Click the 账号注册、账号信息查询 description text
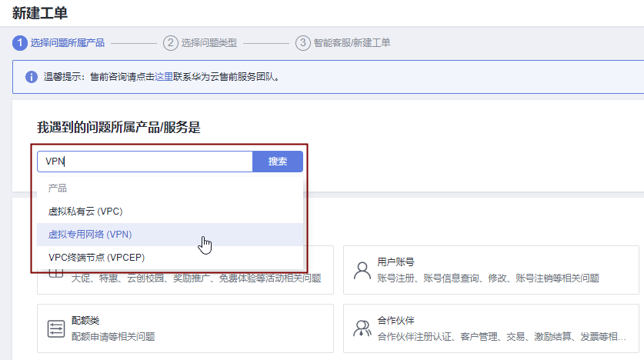 [488, 278]
